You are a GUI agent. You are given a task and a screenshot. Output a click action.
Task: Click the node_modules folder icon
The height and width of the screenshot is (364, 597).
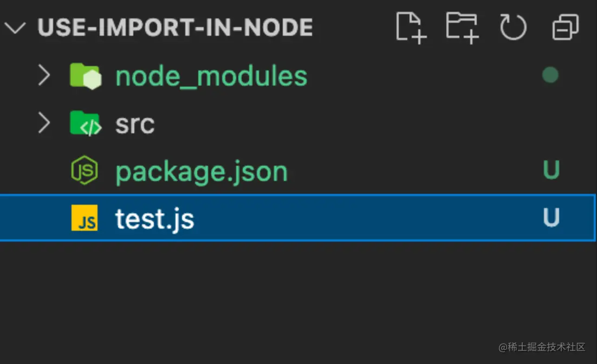[86, 75]
